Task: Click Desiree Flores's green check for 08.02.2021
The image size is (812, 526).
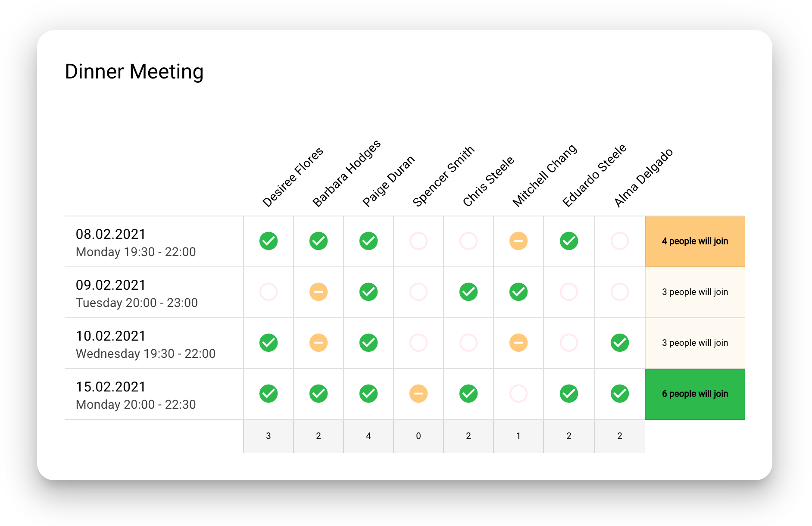Action: (269, 241)
